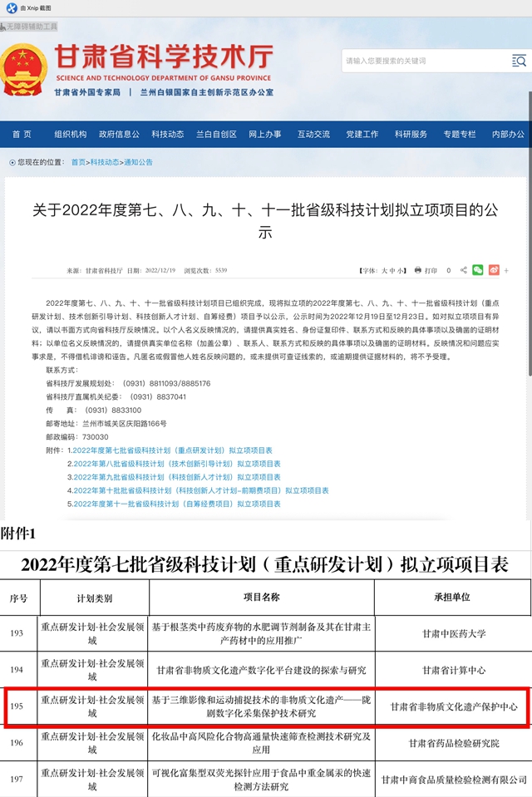Set font size to large (大)
This screenshot has height=797, width=532.
[384, 271]
